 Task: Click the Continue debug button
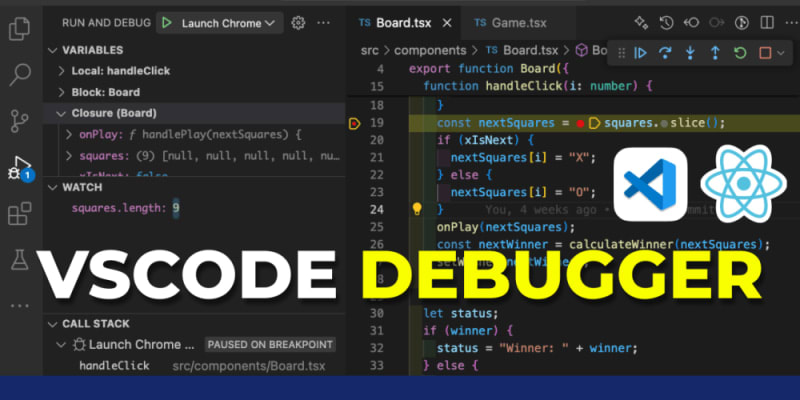(x=642, y=52)
